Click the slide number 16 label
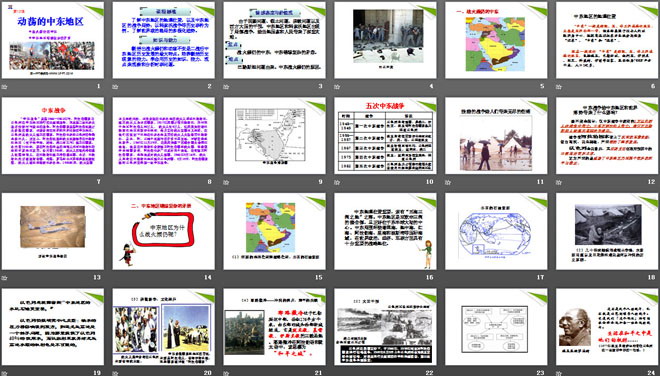Viewport: 660px width, 376px height. click(x=429, y=277)
